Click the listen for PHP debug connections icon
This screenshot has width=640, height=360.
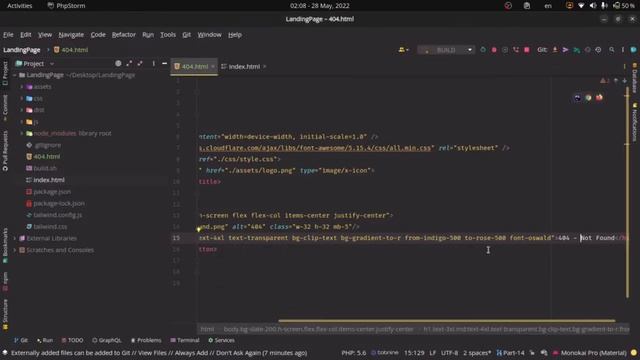[516, 50]
